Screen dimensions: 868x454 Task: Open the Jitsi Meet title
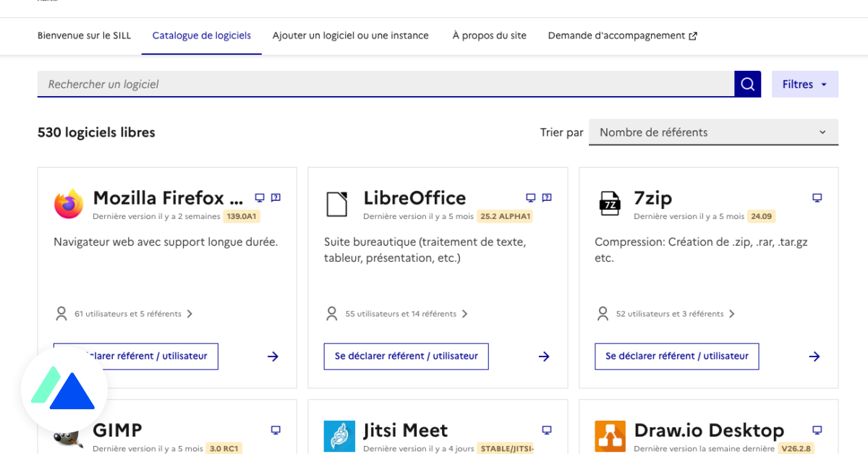tap(406, 430)
